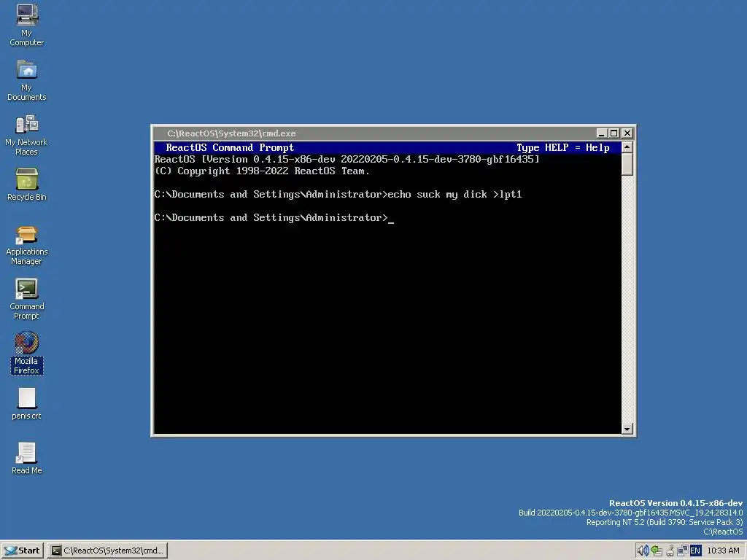Click the safely remove hardware tray icon
Screen dimensions: 747x560
click(657, 551)
